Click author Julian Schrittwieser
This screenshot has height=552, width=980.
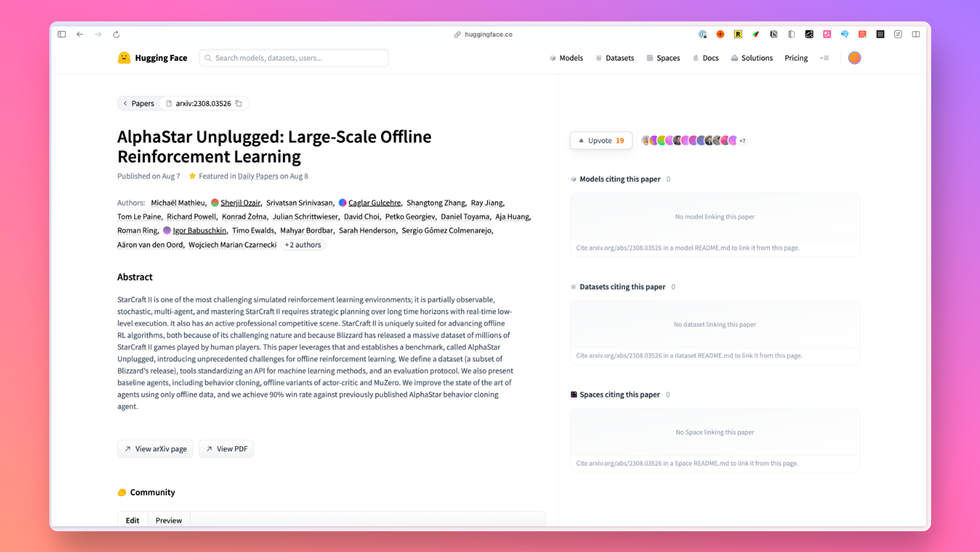pyautogui.click(x=305, y=216)
